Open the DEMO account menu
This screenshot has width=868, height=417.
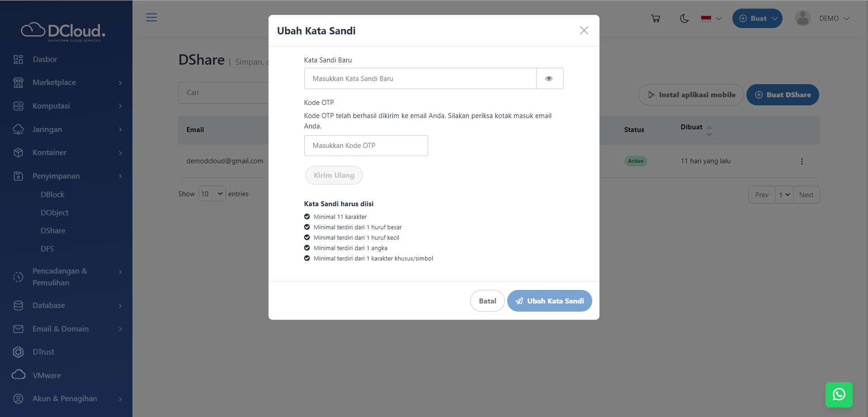(834, 18)
